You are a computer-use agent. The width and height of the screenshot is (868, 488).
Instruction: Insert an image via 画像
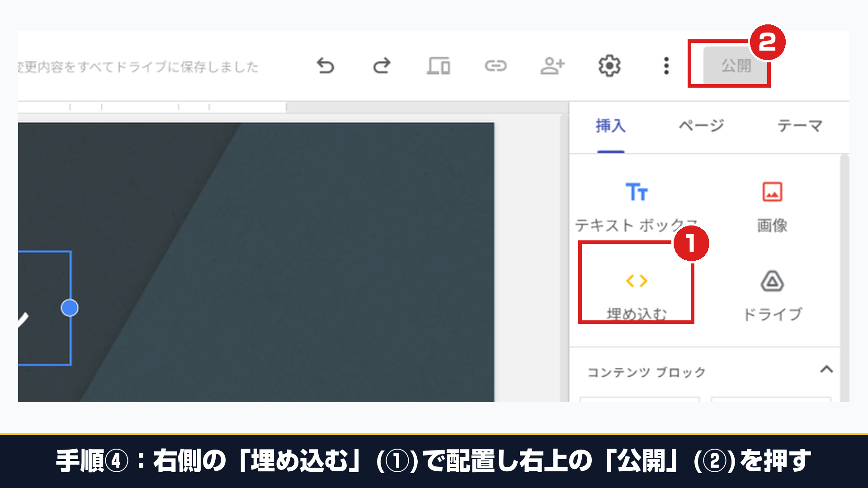tap(772, 207)
